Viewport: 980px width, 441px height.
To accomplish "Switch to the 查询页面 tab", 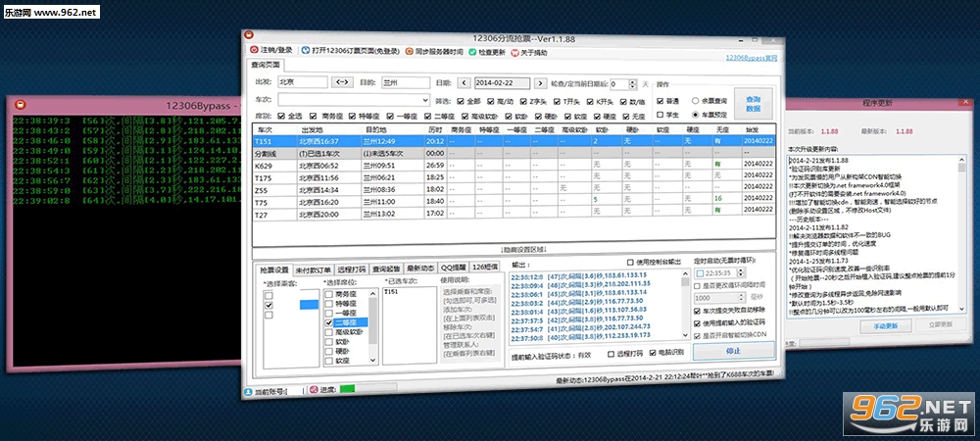I will (266, 65).
